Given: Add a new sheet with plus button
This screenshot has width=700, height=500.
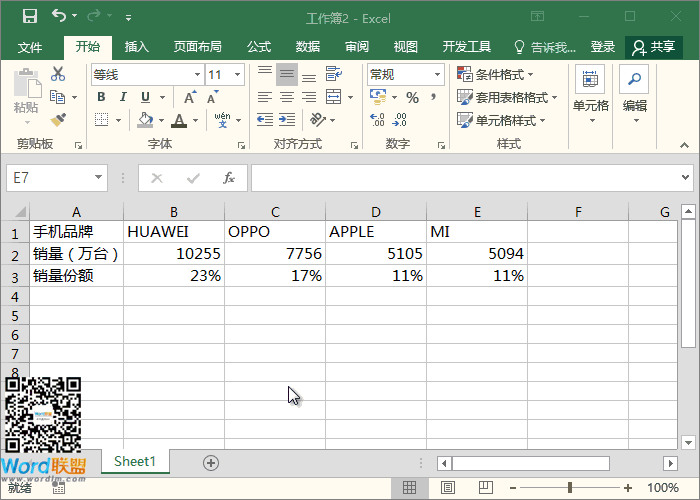Looking at the screenshot, I should point(211,463).
